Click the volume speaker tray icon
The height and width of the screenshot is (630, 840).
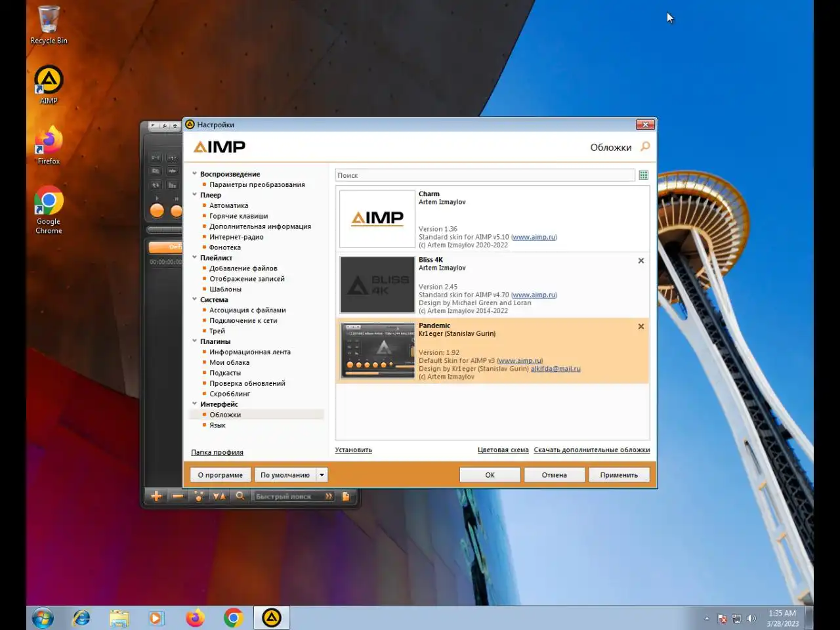tap(751, 618)
